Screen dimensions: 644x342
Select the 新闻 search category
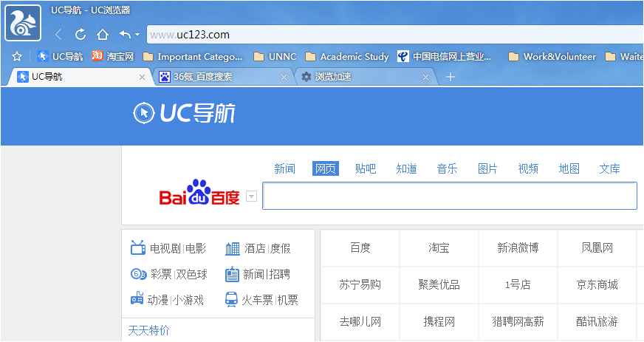[284, 168]
